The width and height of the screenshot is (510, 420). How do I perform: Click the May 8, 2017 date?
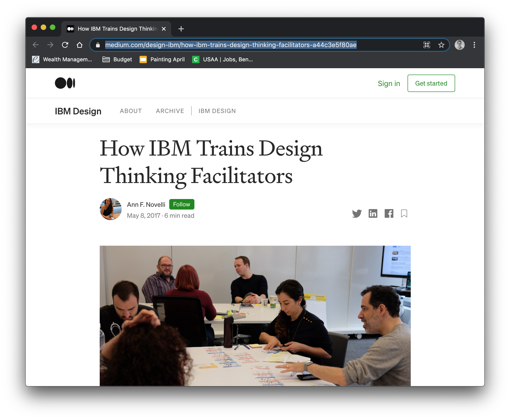point(143,215)
